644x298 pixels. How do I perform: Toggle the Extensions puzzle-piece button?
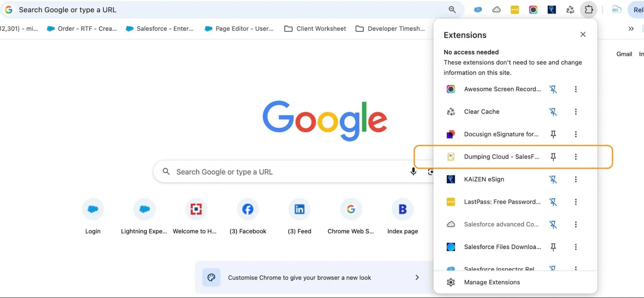click(589, 10)
